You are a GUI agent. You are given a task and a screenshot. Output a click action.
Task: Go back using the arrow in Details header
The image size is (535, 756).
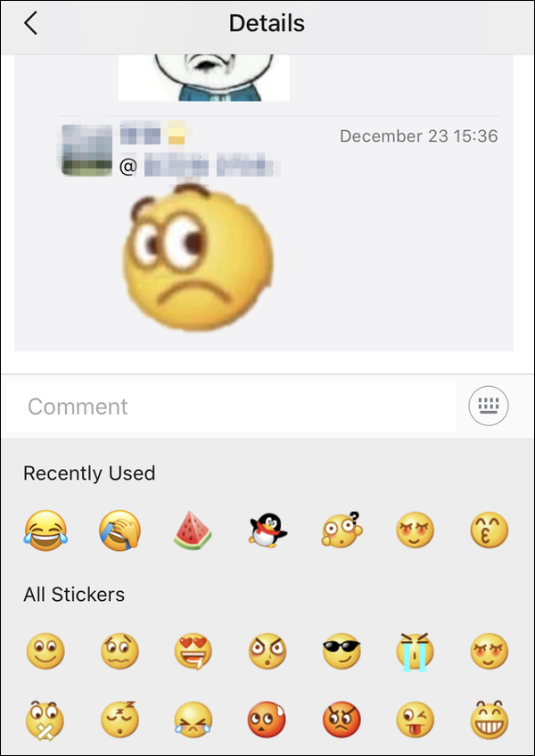click(x=30, y=23)
